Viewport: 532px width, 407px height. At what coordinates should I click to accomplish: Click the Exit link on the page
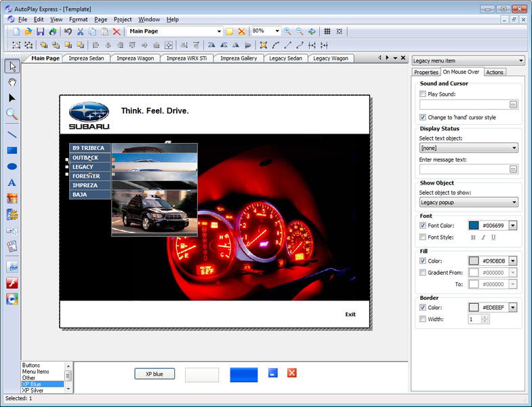coord(350,314)
